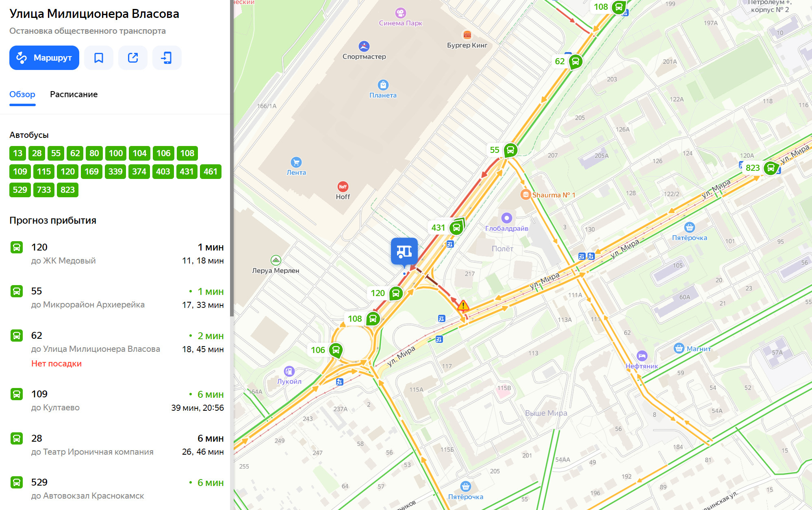Click the Hoff store marker
Image resolution: width=812 pixels, height=510 pixels.
point(343,186)
